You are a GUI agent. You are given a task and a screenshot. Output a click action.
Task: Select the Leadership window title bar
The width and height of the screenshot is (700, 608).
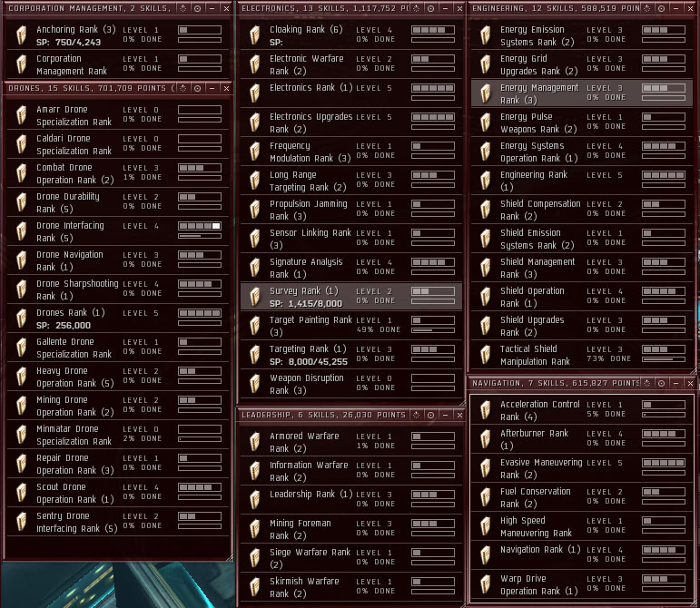point(351,415)
